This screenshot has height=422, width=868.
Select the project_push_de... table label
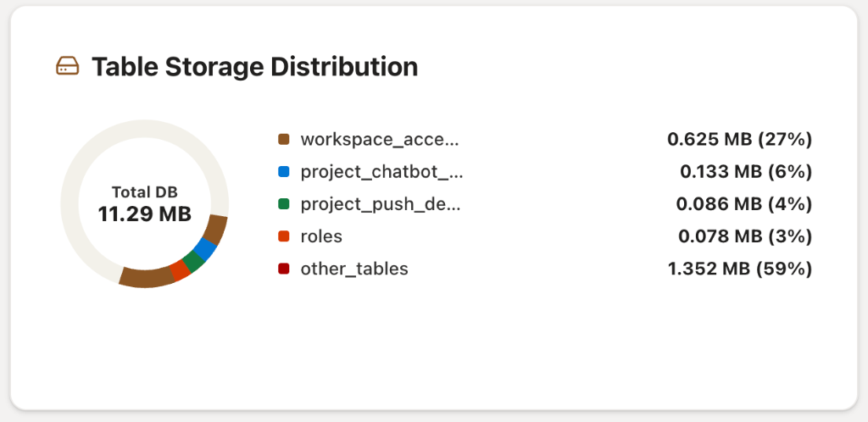pyautogui.click(x=381, y=204)
